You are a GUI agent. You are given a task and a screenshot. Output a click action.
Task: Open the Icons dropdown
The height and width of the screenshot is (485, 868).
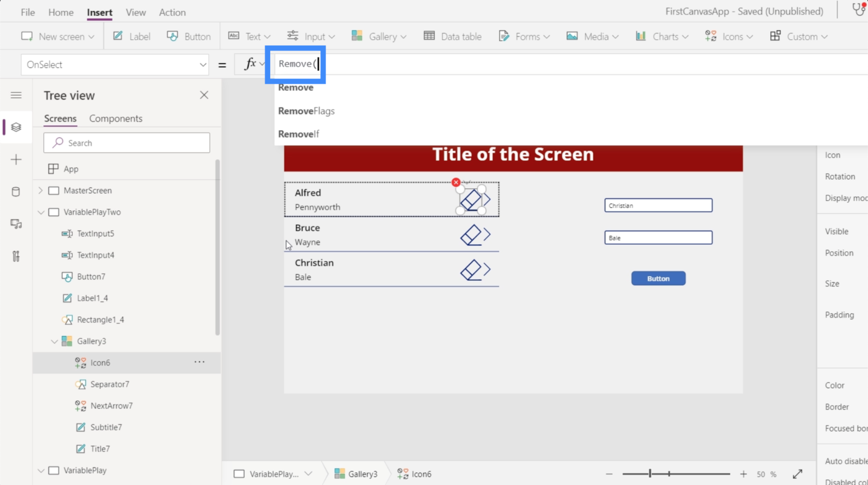tap(729, 36)
